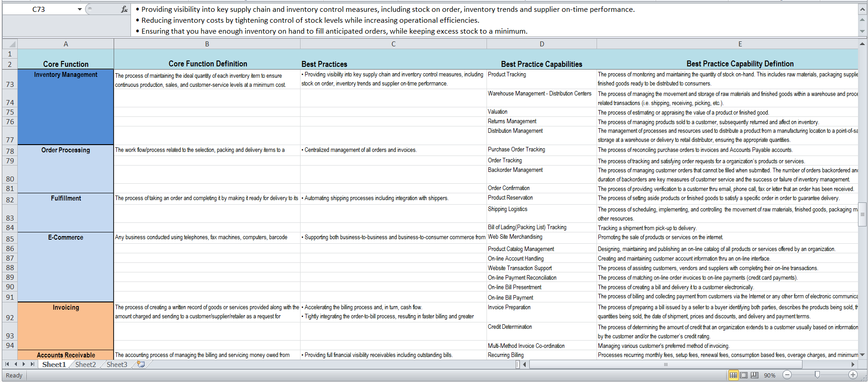868x382 pixels.
Task: Click the formula bar text area
Action: 494,20
